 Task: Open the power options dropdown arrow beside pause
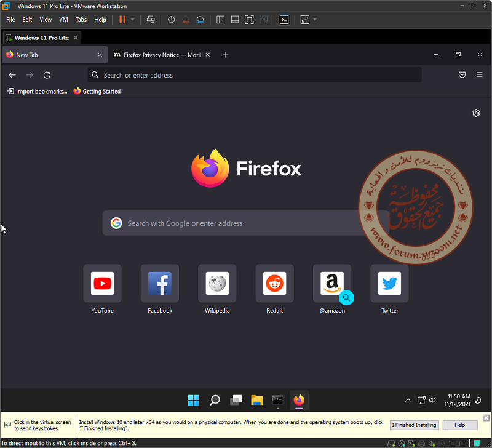[132, 20]
